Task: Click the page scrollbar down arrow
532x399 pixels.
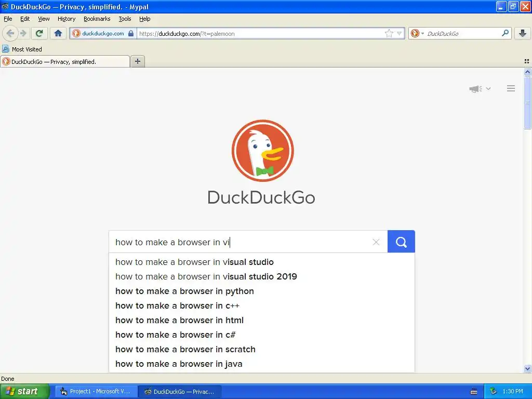Action: (527, 368)
